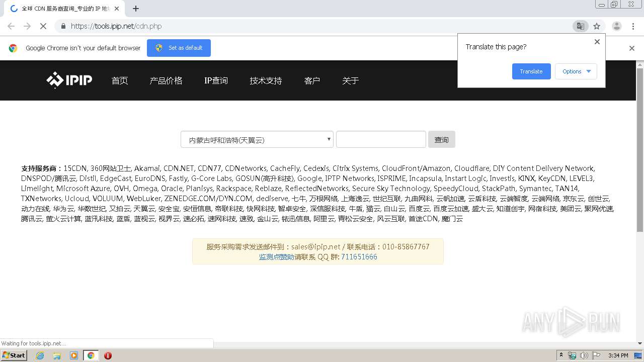Open red security app taskbar icon

108,355
